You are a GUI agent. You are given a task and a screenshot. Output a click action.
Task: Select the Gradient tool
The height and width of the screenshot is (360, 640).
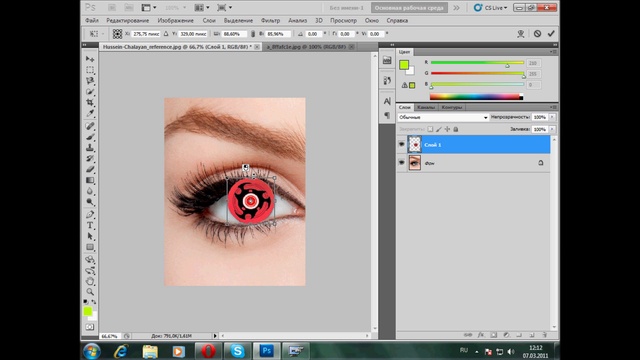point(90,180)
